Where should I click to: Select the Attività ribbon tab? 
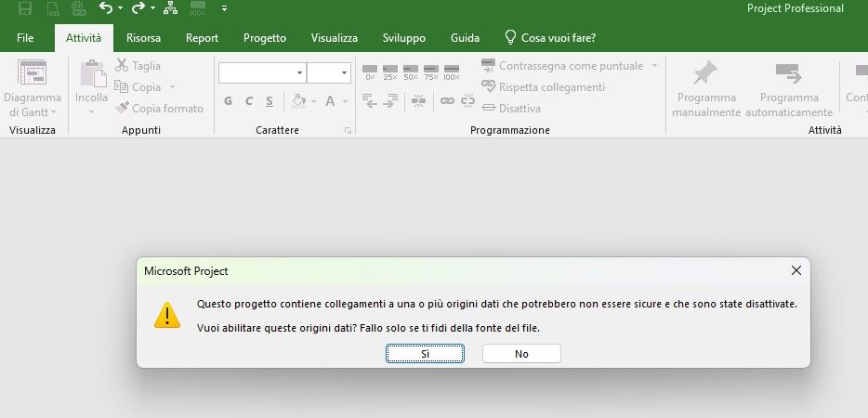(84, 38)
